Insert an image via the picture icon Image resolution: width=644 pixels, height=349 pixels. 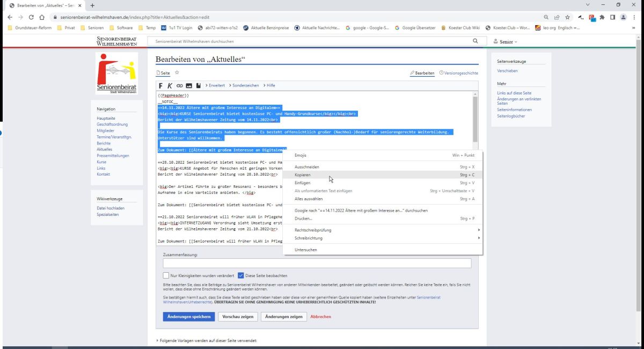pyautogui.click(x=189, y=86)
